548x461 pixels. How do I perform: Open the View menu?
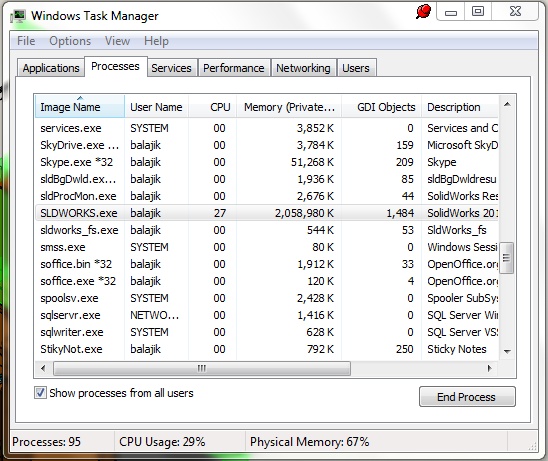click(117, 41)
